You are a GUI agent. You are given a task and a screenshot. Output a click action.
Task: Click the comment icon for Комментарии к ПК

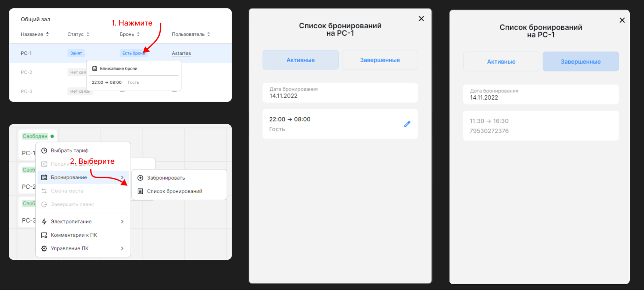click(44, 235)
